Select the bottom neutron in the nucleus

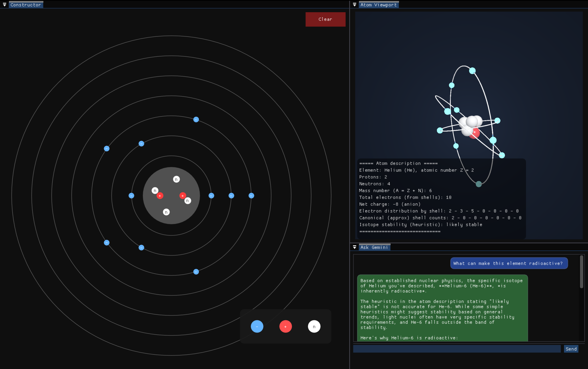166,212
